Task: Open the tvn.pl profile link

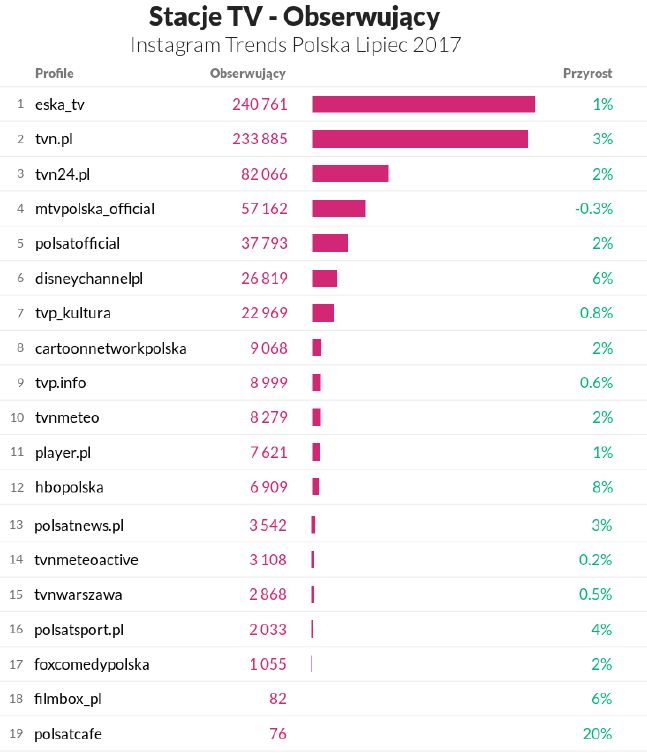Action: point(55,139)
